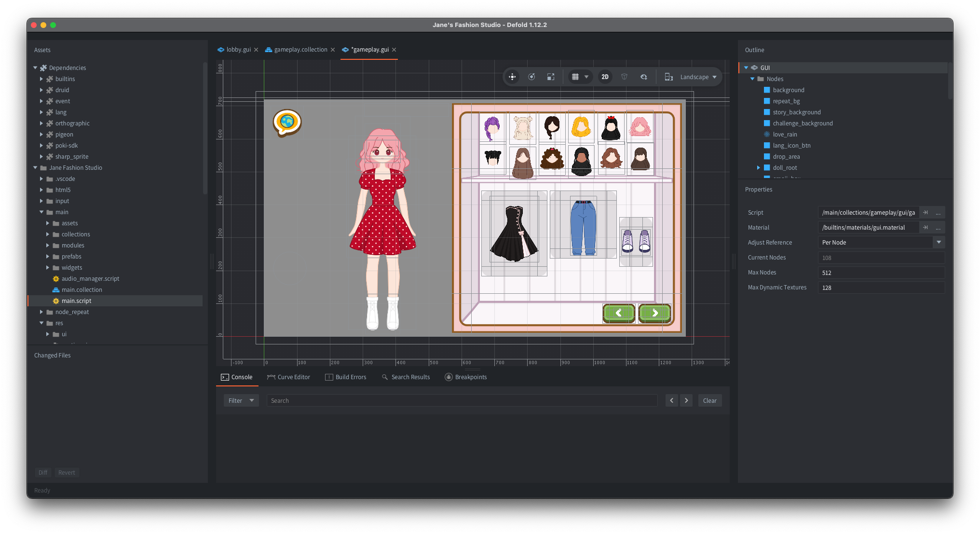Image resolution: width=980 pixels, height=534 pixels.
Task: Toggle the scene refresh/rotate option icon
Action: pyautogui.click(x=644, y=76)
